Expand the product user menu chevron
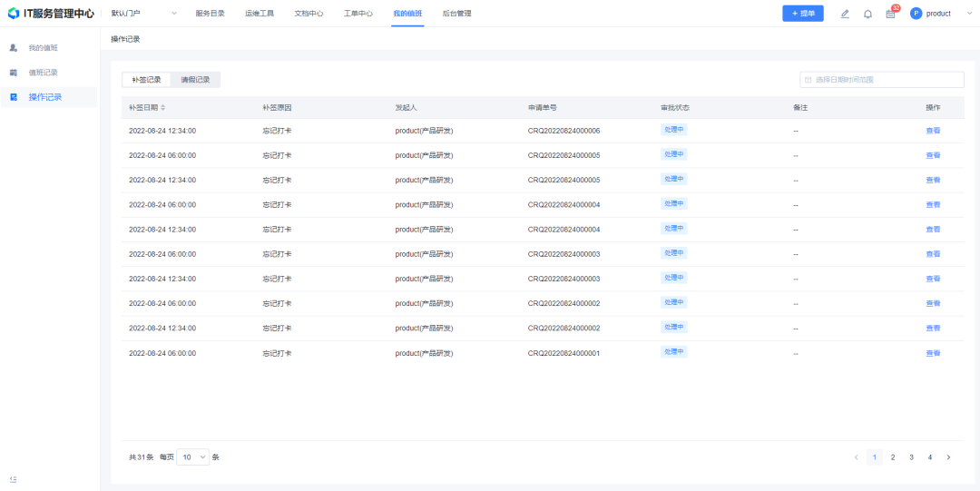This screenshot has height=491, width=980. pyautogui.click(x=967, y=13)
